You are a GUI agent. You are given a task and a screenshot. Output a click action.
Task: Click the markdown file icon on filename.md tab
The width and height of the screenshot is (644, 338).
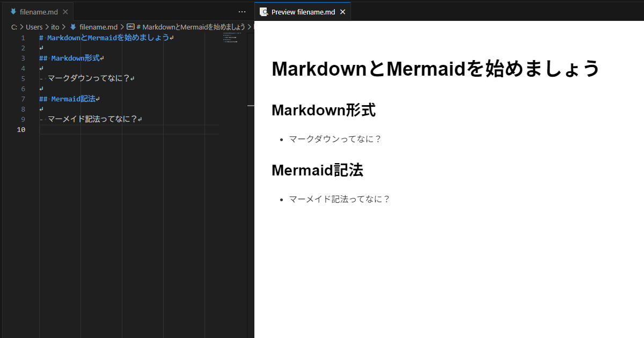click(x=13, y=12)
